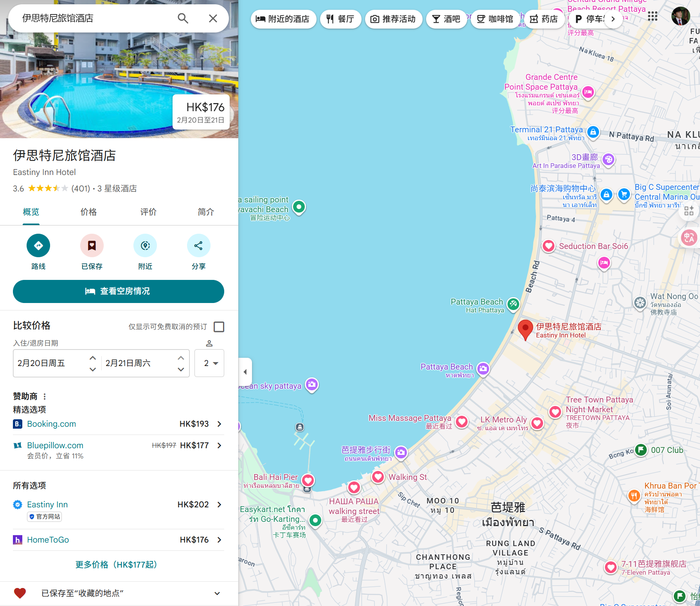Filter map by 酒吧 chip
Viewport: 700px width, 606px height.
[x=446, y=19]
